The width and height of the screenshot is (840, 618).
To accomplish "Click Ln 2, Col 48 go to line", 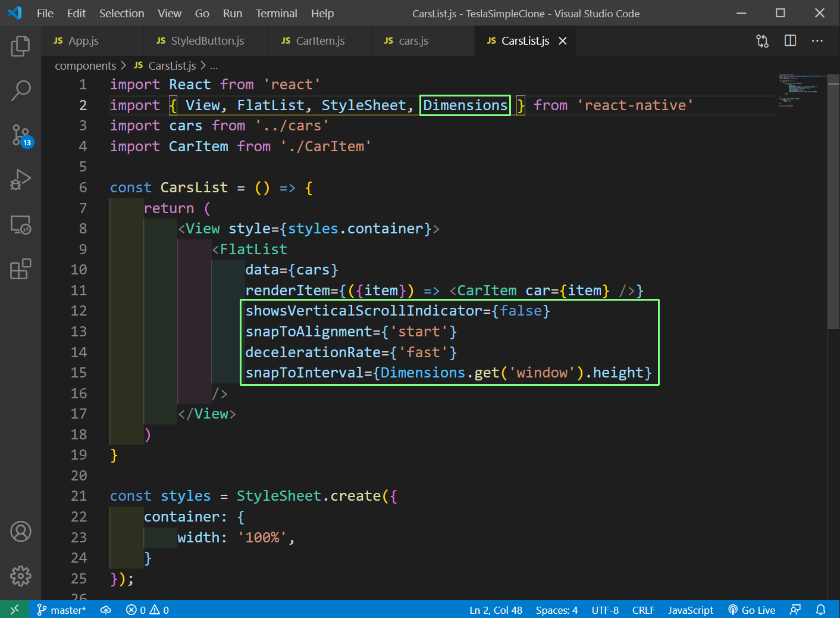I will pos(496,610).
